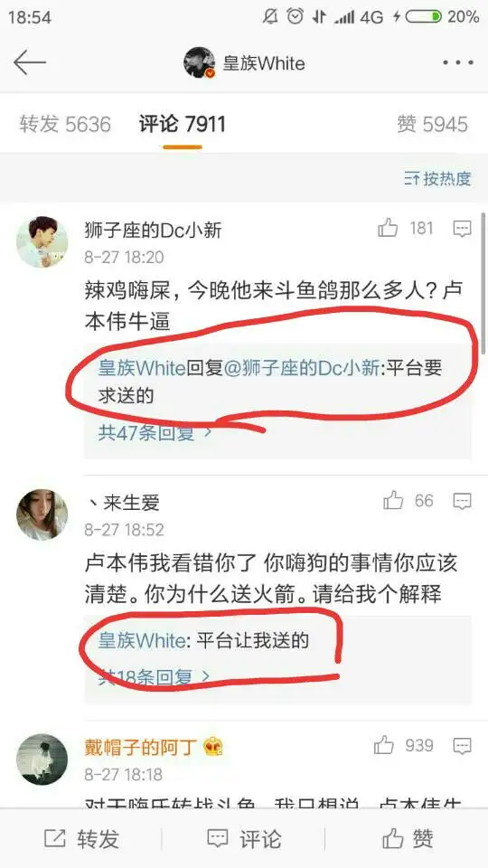Open @狮子座的Dc小新 mention link in the reply
The image size is (488, 868).
click(x=304, y=368)
